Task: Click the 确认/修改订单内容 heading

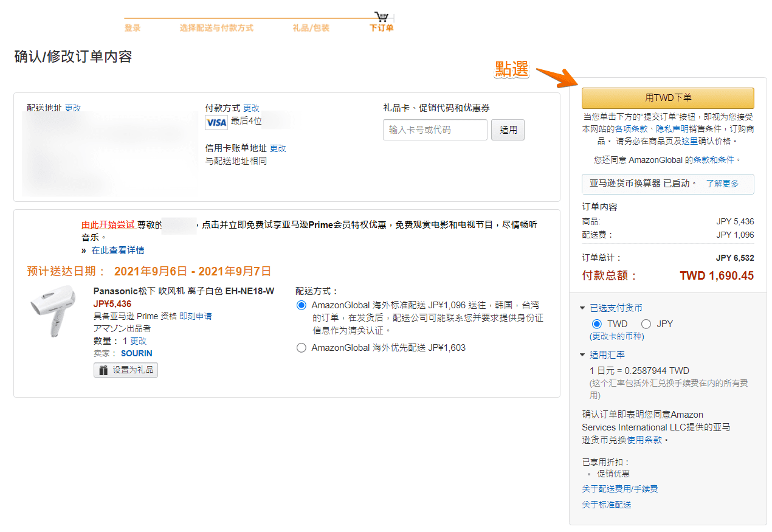Action: pos(73,57)
